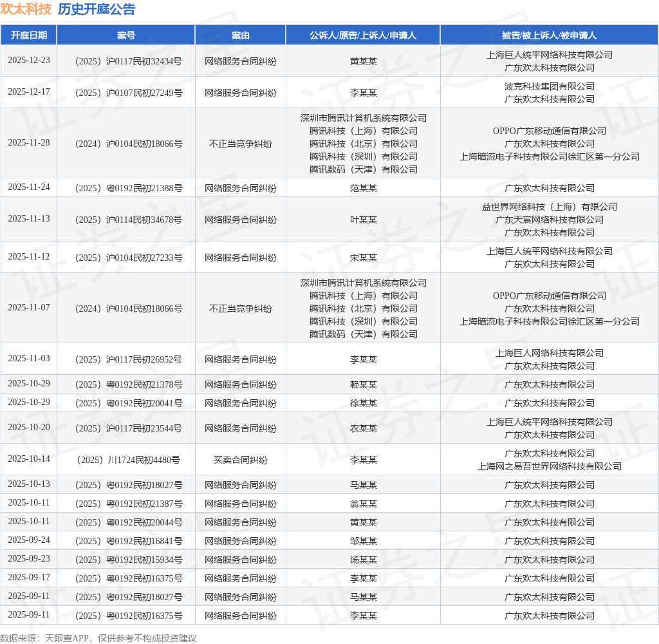
Task: Click defendant 益世界网络科技(上海)有限公司
Action: pyautogui.click(x=550, y=207)
